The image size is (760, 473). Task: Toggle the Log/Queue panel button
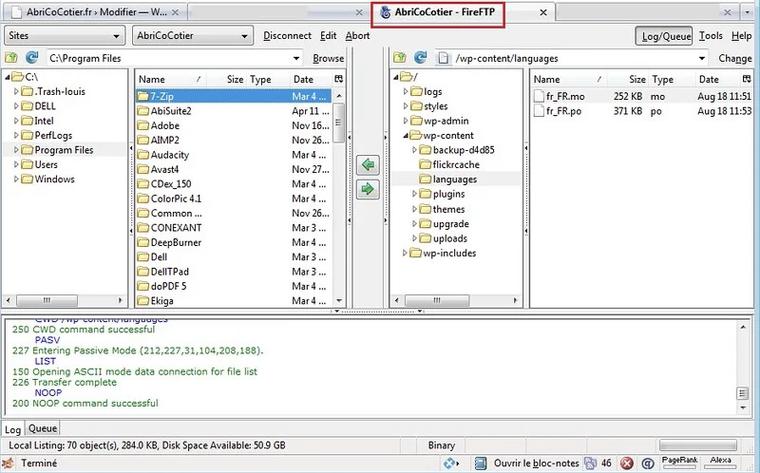pos(664,35)
